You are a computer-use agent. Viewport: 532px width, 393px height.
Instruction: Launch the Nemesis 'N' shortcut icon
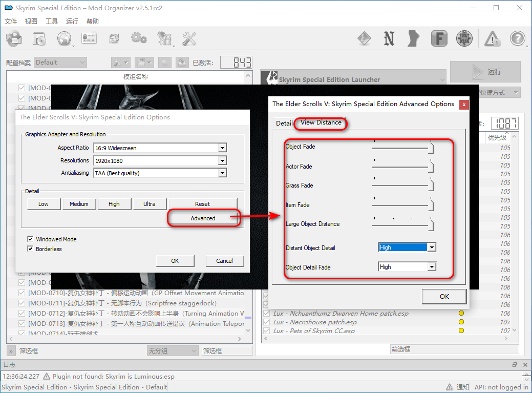(x=389, y=38)
